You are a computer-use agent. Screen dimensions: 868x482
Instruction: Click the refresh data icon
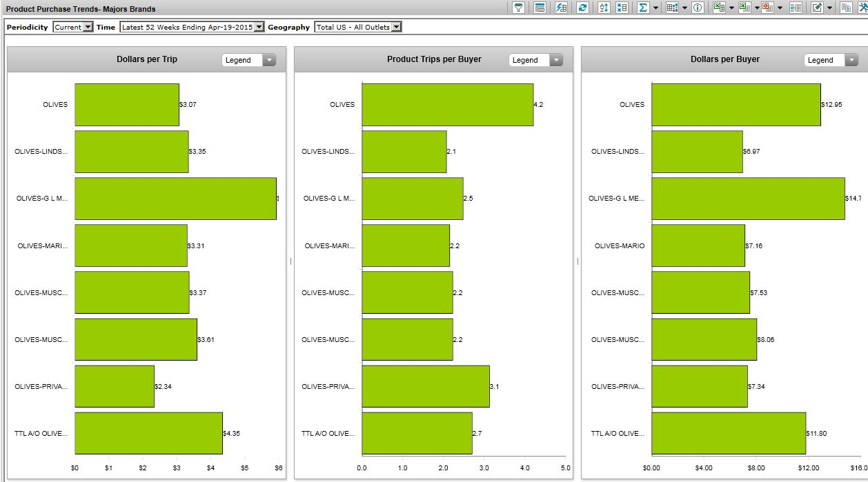(583, 8)
